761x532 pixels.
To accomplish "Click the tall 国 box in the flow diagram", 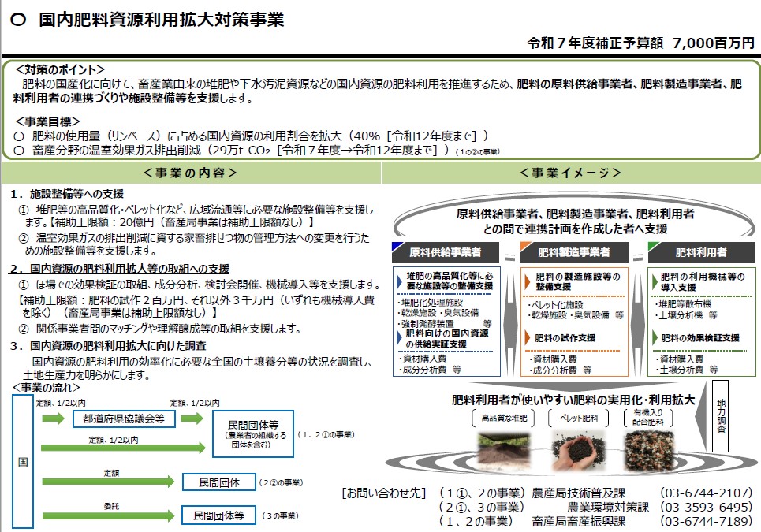I will 23,460.
